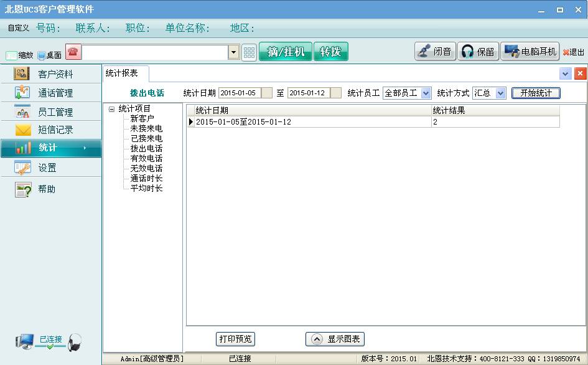Click the 开始统计 start statistics button
This screenshot has height=365, width=588.
(x=536, y=93)
